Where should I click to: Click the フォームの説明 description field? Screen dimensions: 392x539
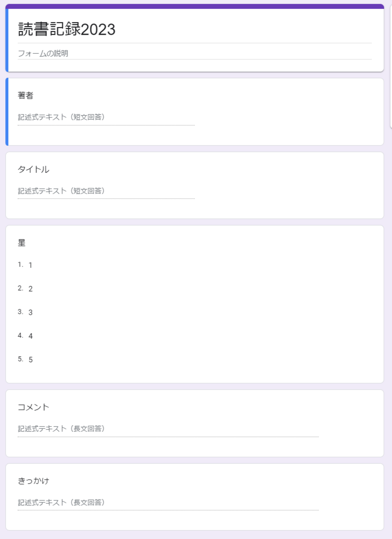point(43,53)
